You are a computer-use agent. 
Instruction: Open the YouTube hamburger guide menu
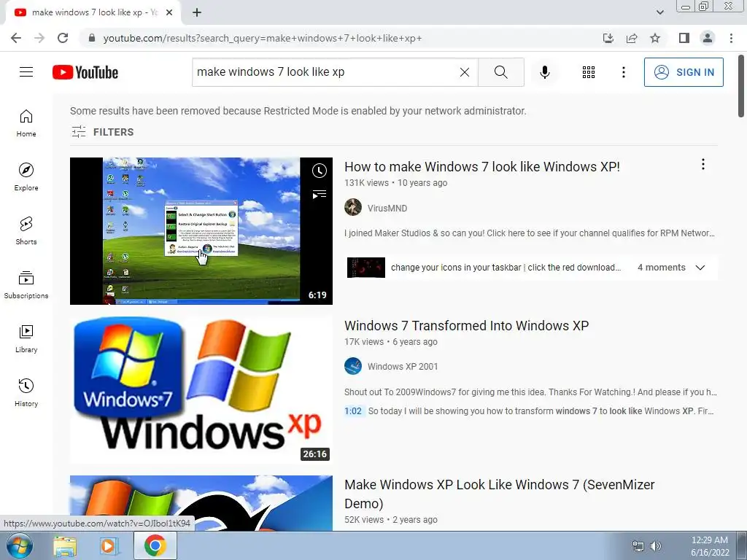[26, 72]
